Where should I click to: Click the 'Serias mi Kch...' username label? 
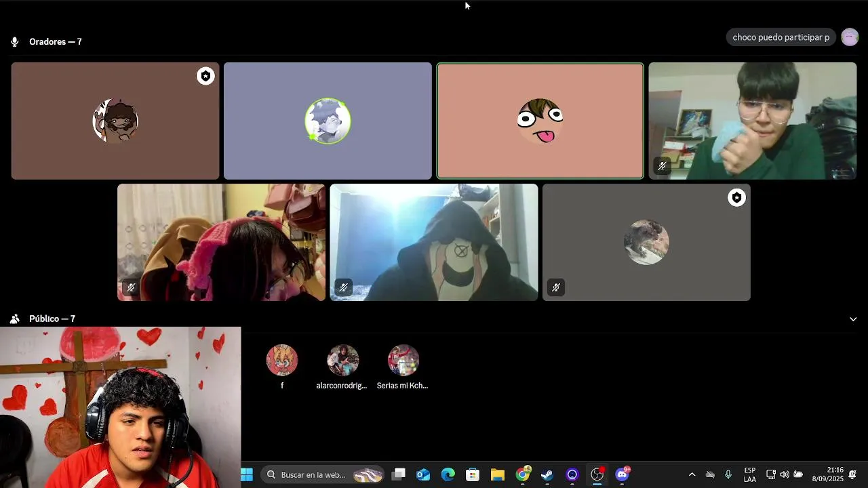click(403, 386)
